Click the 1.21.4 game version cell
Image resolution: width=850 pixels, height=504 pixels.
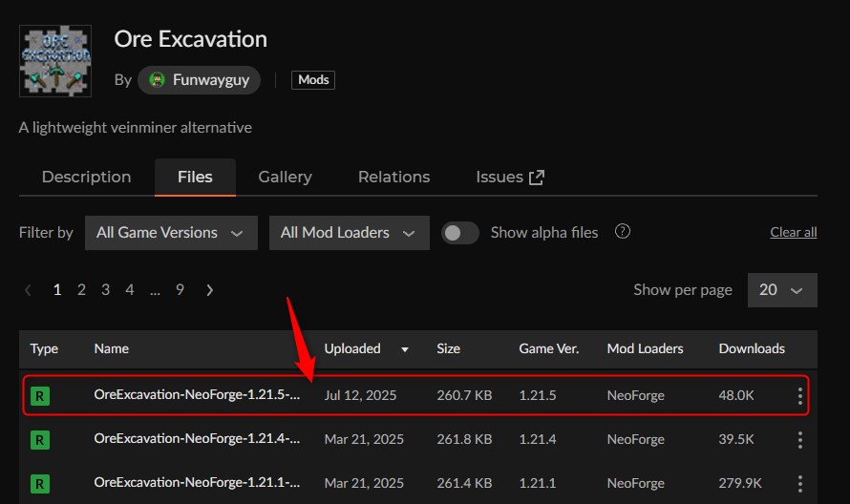(x=537, y=439)
